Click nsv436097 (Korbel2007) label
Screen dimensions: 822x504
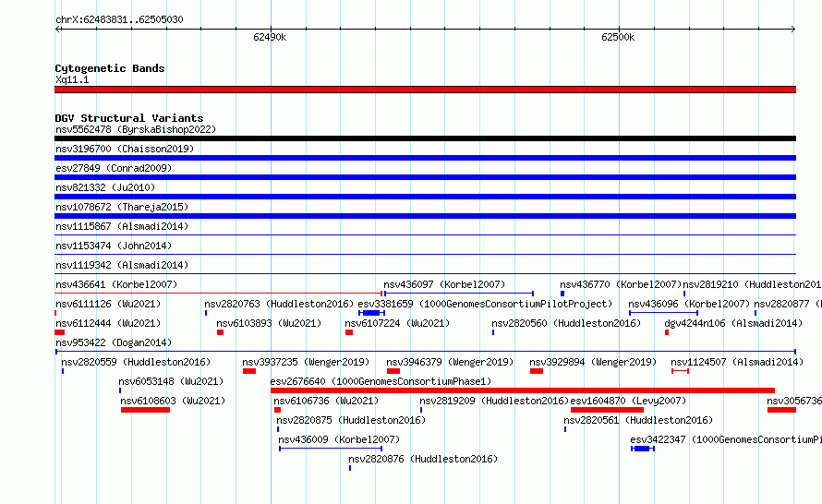[x=444, y=284]
